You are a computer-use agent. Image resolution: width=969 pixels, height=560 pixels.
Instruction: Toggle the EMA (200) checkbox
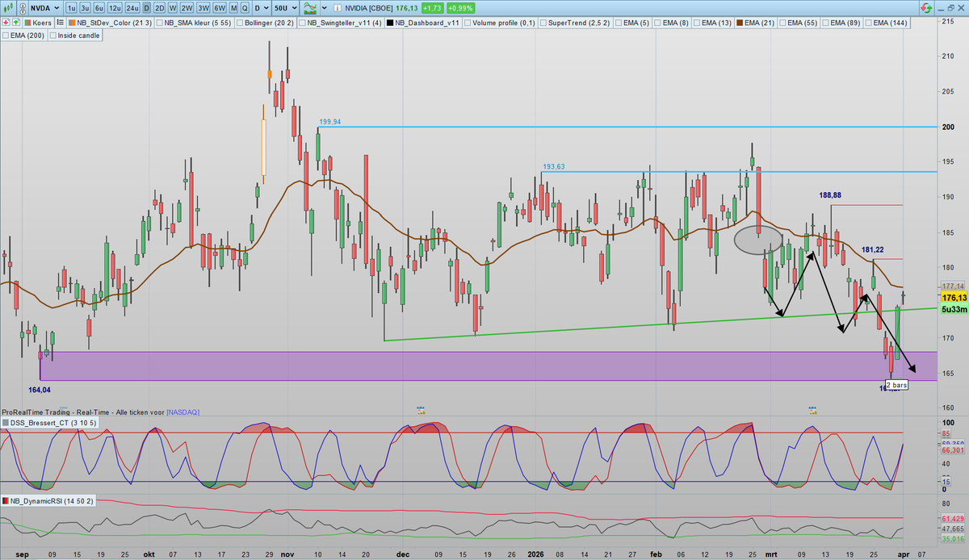[7, 35]
